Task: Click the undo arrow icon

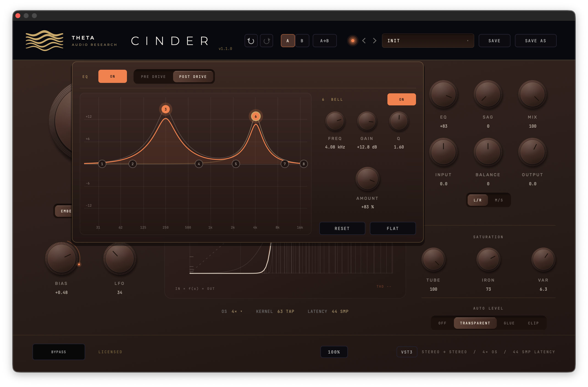Action: pos(251,41)
